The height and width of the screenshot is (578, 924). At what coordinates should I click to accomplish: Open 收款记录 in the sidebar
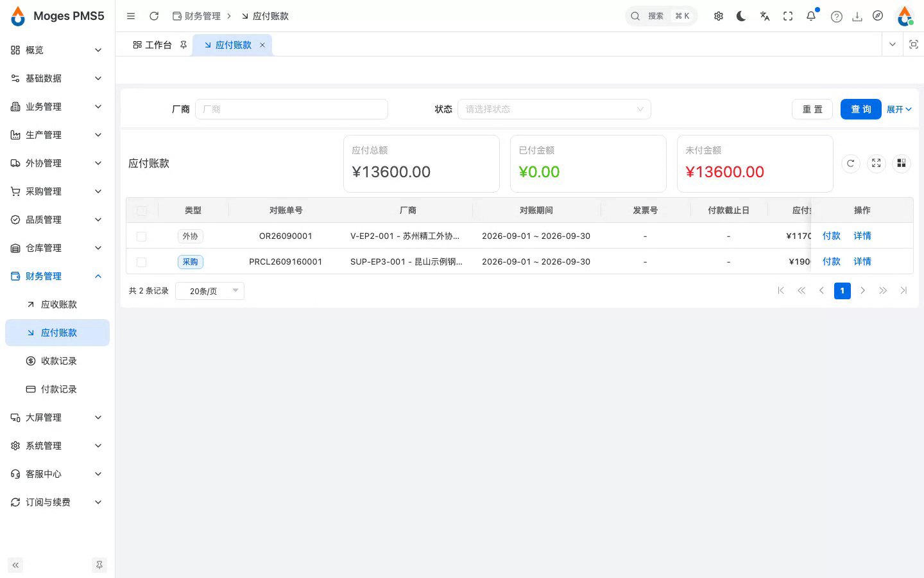click(x=57, y=361)
